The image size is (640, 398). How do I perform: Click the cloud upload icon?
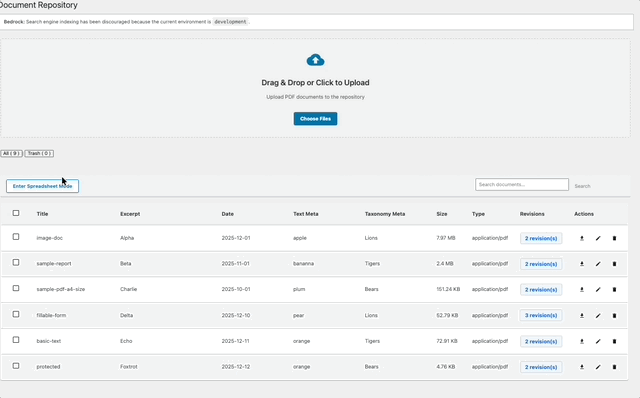[316, 60]
